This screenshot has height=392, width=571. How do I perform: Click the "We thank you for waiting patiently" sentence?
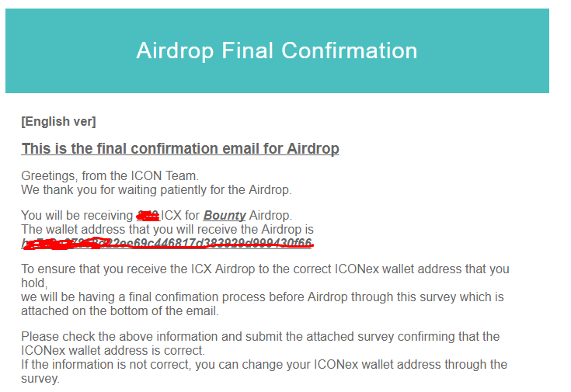(x=157, y=190)
